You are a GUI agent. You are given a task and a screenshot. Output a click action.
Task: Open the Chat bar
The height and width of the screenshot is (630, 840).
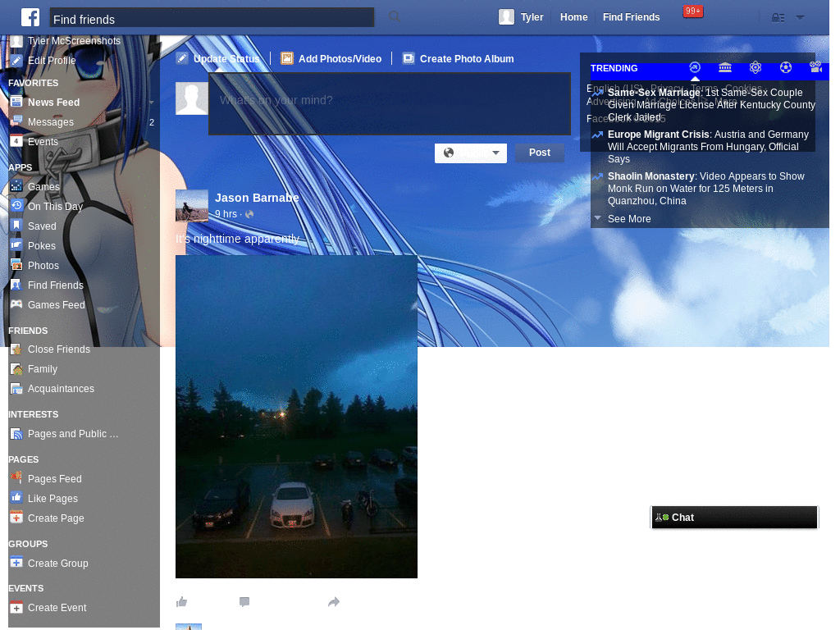(734, 517)
